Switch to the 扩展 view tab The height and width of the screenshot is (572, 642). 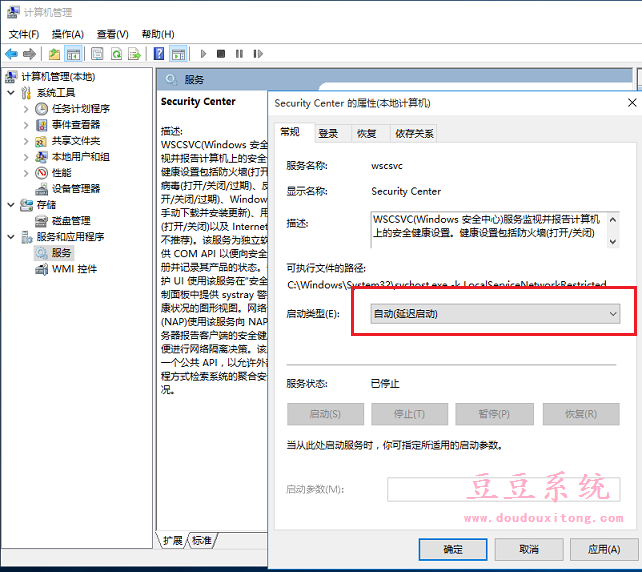(x=172, y=540)
